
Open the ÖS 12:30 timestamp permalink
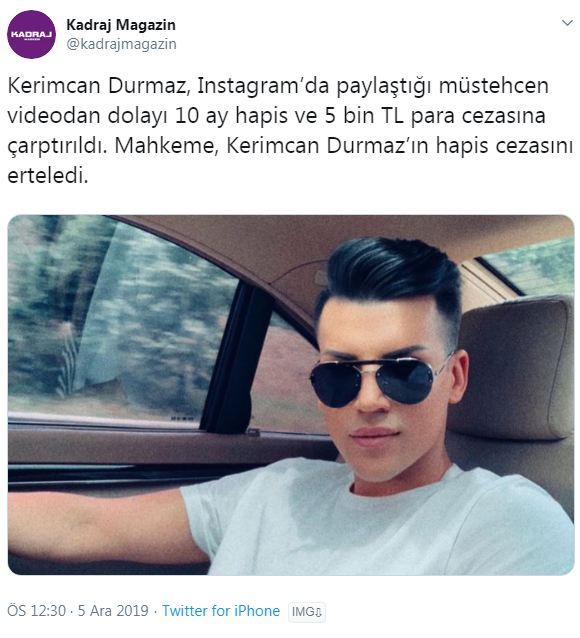(x=37, y=611)
